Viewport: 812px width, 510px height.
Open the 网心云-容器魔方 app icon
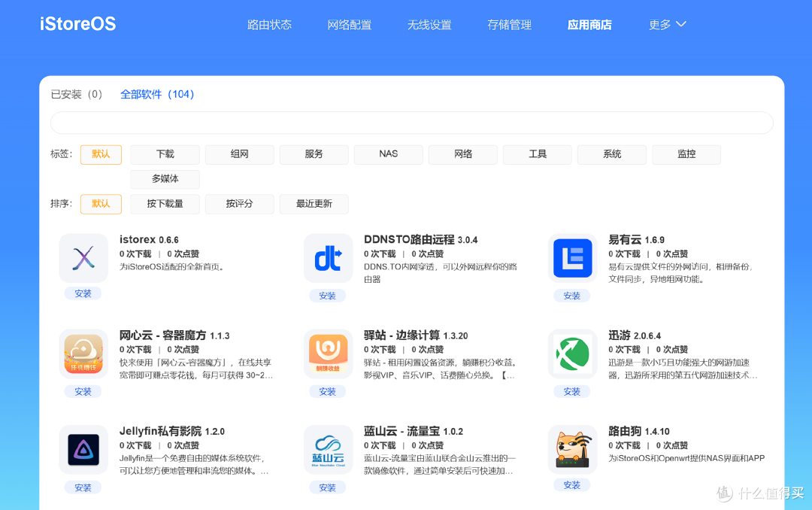point(83,354)
